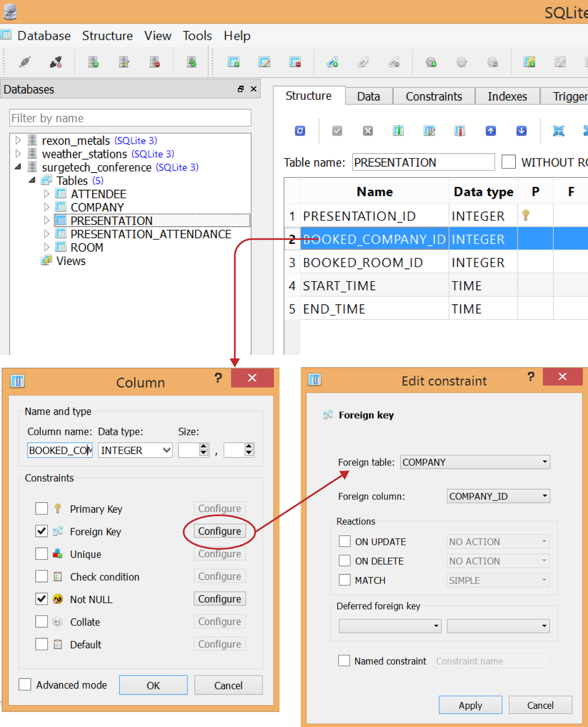Expand the rexon_metals database node
This screenshot has height=727, width=588.
coord(18,141)
